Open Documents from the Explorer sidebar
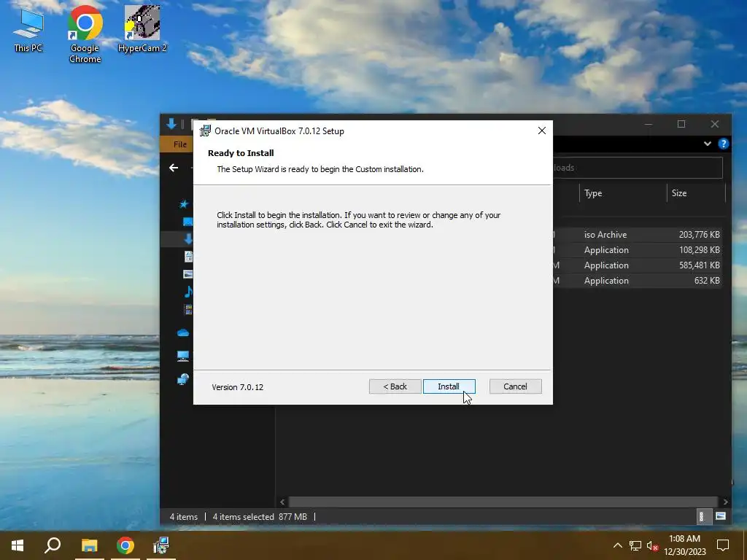This screenshot has width=747, height=560. (x=189, y=256)
